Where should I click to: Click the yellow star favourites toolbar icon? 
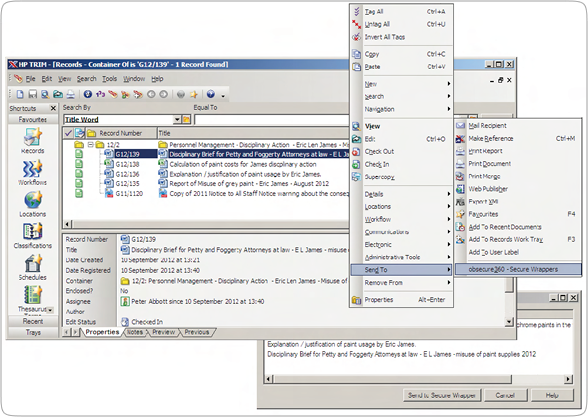pyautogui.click(x=194, y=94)
